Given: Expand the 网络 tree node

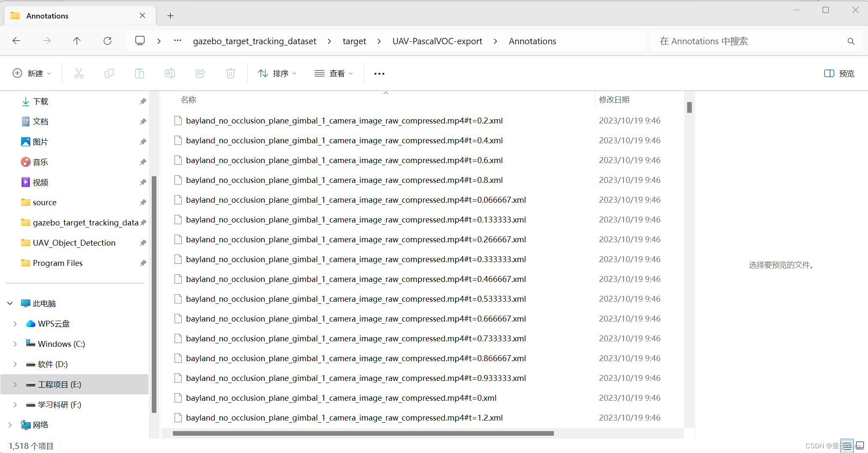Looking at the screenshot, I should [10, 425].
